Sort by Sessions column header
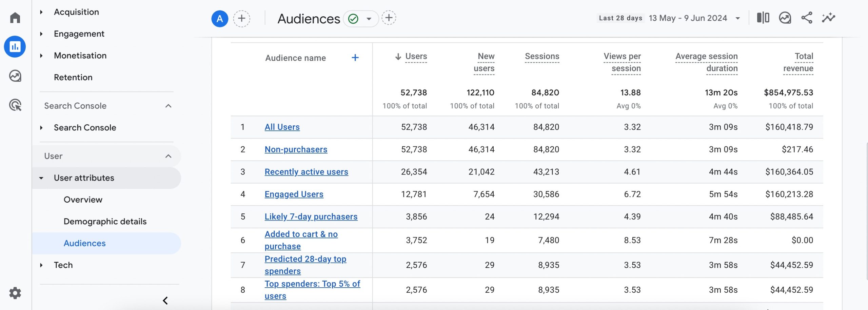Viewport: 868px width, 310px height. tap(542, 56)
